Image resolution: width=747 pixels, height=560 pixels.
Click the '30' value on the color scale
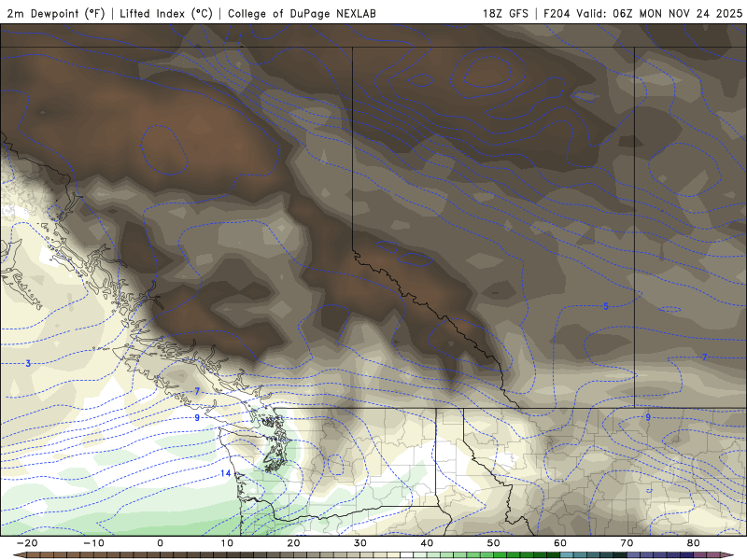pyautogui.click(x=360, y=543)
